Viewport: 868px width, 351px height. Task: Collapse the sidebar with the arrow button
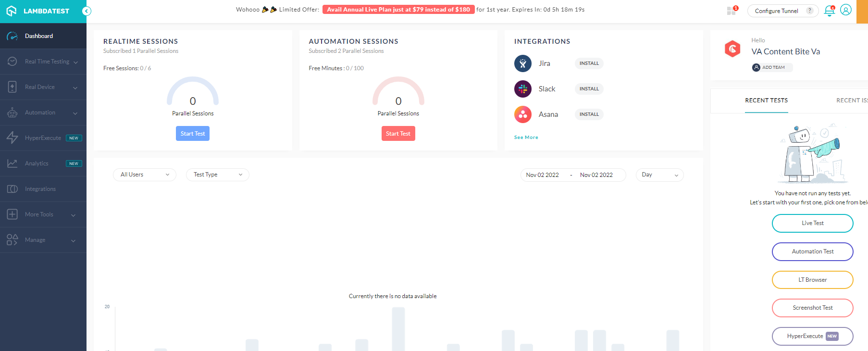pos(87,11)
